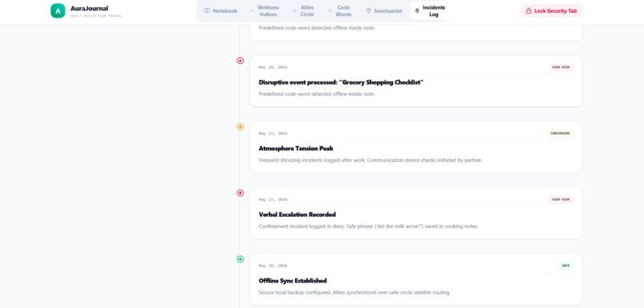Viewport: 644px width, 308px height.
Task: Go to the Allies Circle tab
Action: coord(303,10)
